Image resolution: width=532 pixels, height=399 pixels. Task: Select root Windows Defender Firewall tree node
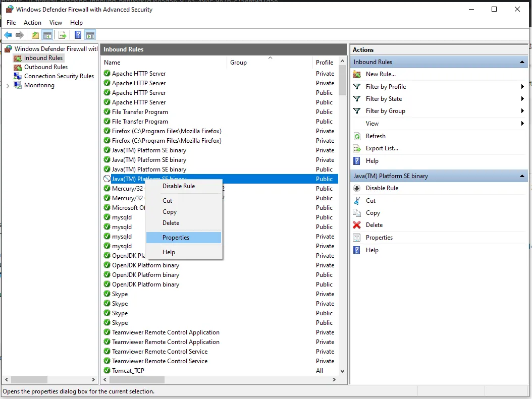click(x=56, y=49)
